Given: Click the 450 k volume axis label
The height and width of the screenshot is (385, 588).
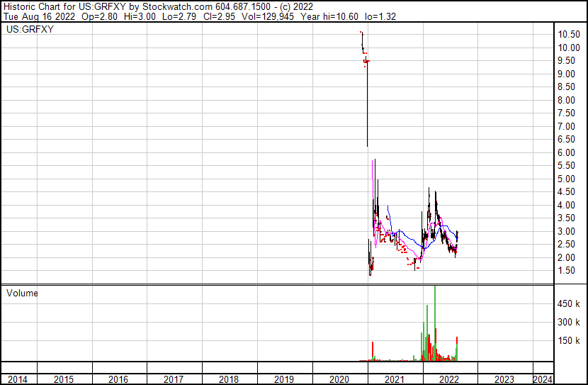Looking at the screenshot, I should pyautogui.click(x=569, y=304).
